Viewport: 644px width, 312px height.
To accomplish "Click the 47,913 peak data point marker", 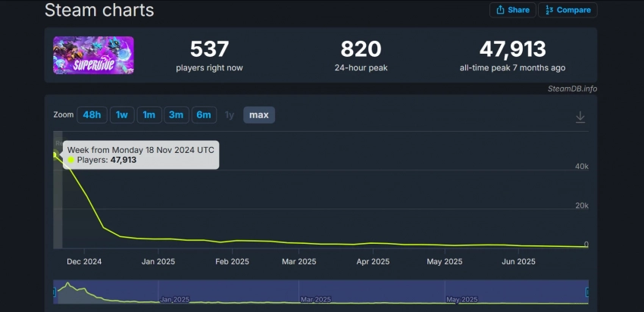I will coord(55,154).
